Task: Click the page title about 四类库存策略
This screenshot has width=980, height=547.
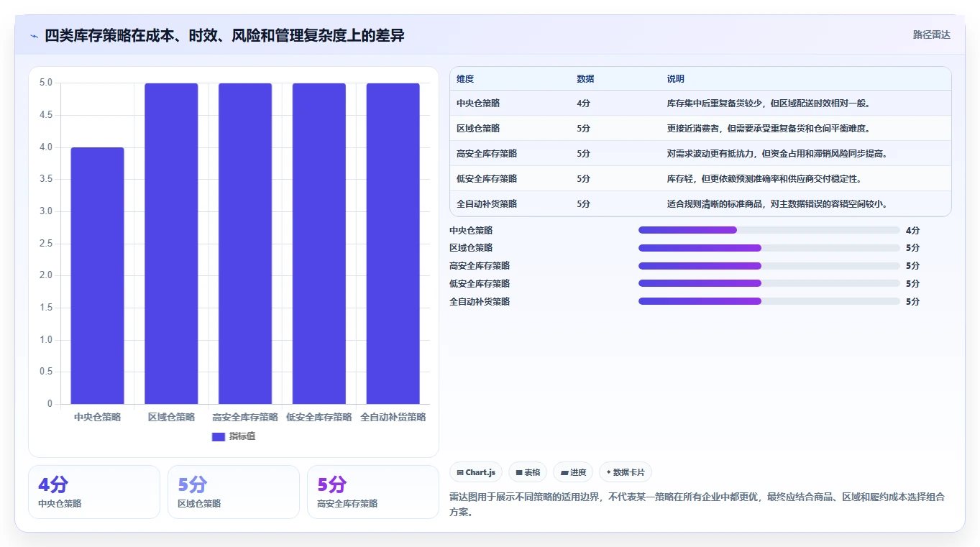Action: 224,35
